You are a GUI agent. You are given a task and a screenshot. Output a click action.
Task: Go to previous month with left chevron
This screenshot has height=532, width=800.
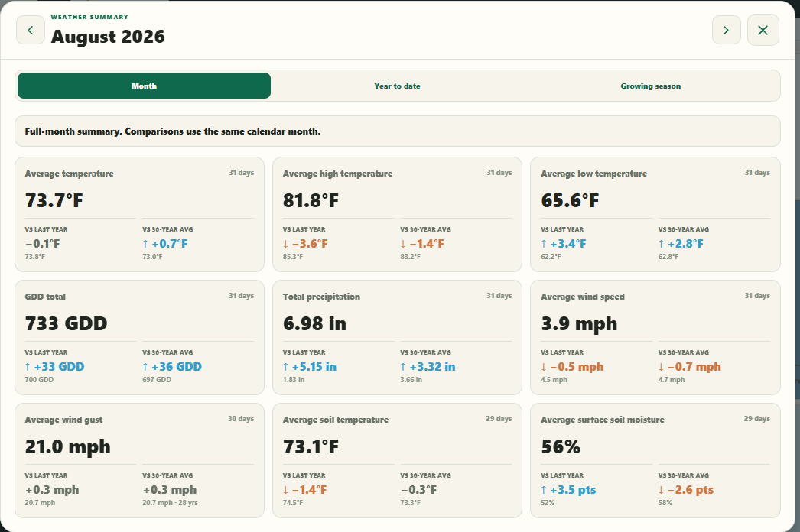[x=31, y=30]
